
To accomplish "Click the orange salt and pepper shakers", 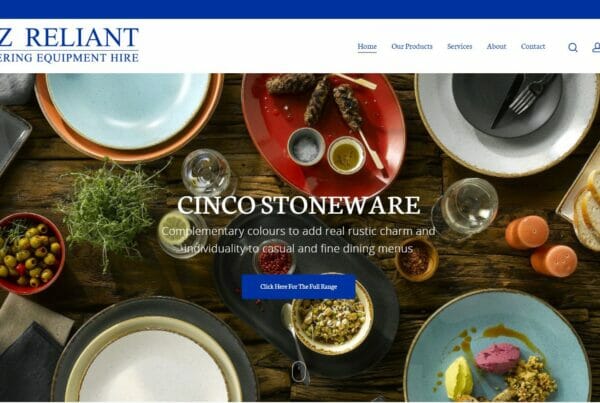I will (x=541, y=246).
